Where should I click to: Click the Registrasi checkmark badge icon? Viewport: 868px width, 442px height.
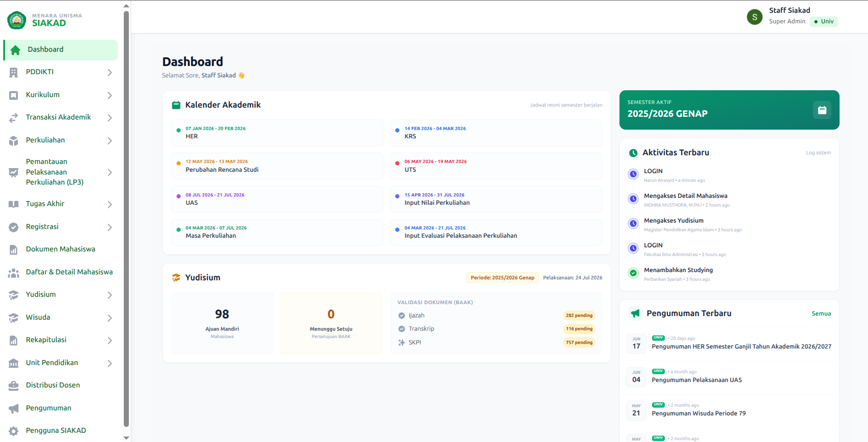[14, 227]
